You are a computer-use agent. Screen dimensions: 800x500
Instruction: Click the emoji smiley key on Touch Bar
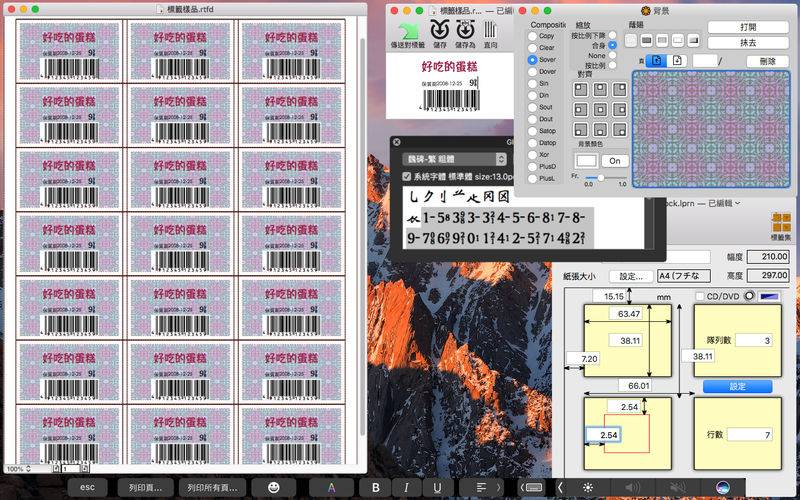[274, 487]
